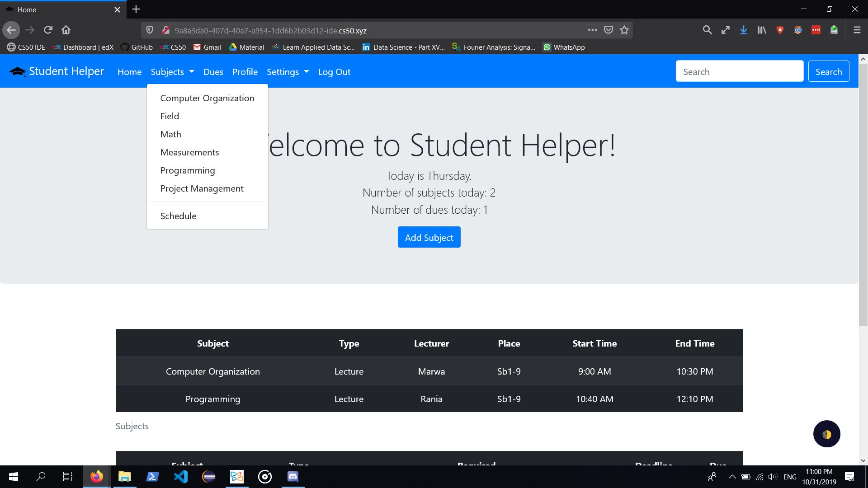Open the Material bookmark
The image size is (868, 488).
click(246, 47)
